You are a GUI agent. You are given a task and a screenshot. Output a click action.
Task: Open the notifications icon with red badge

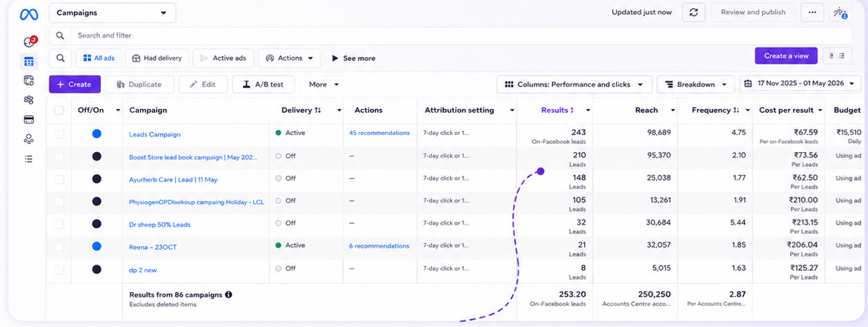30,42
